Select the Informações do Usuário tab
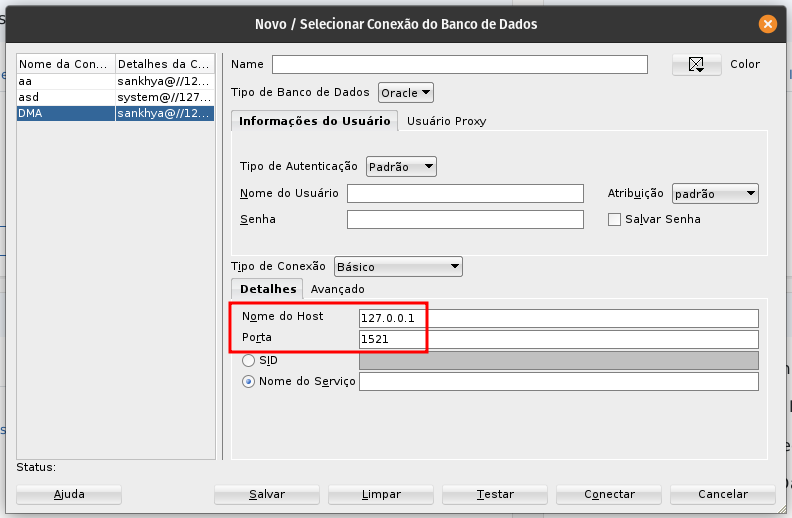The height and width of the screenshot is (518, 792). click(314, 121)
